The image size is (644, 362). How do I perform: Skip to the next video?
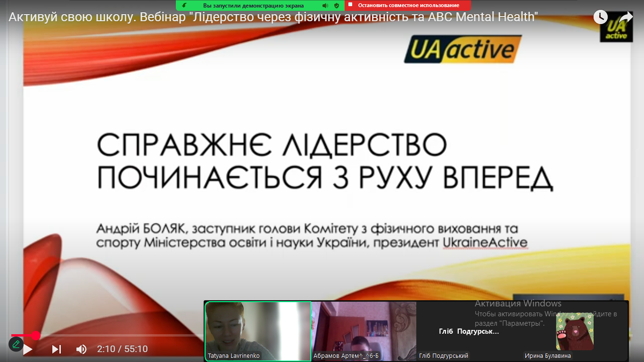tap(57, 349)
